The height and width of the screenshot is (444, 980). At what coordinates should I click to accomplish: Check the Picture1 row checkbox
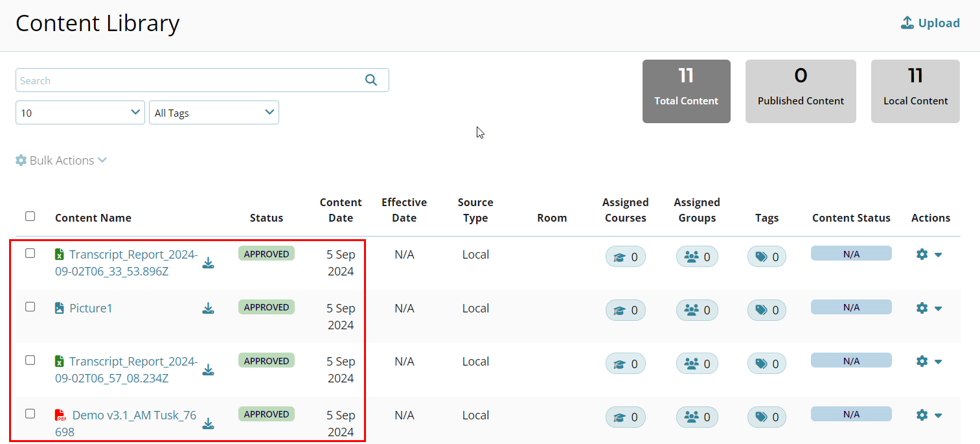pos(30,307)
